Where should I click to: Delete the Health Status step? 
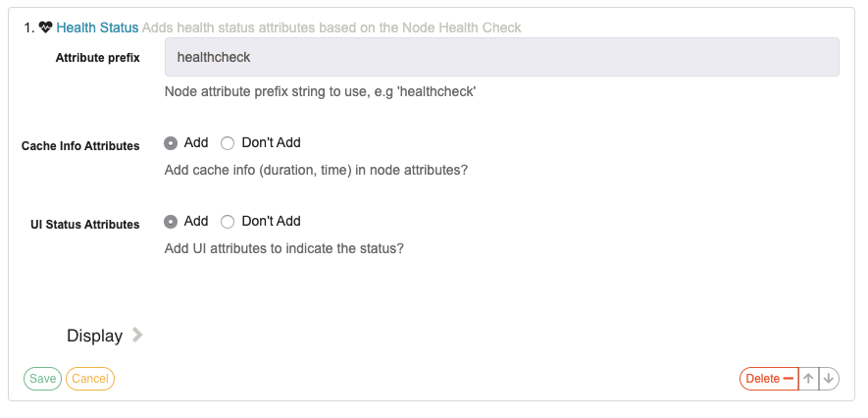click(x=769, y=379)
